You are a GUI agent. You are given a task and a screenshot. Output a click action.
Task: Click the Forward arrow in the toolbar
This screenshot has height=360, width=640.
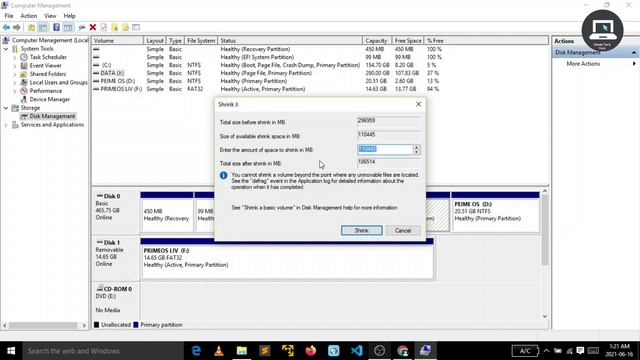point(17,27)
